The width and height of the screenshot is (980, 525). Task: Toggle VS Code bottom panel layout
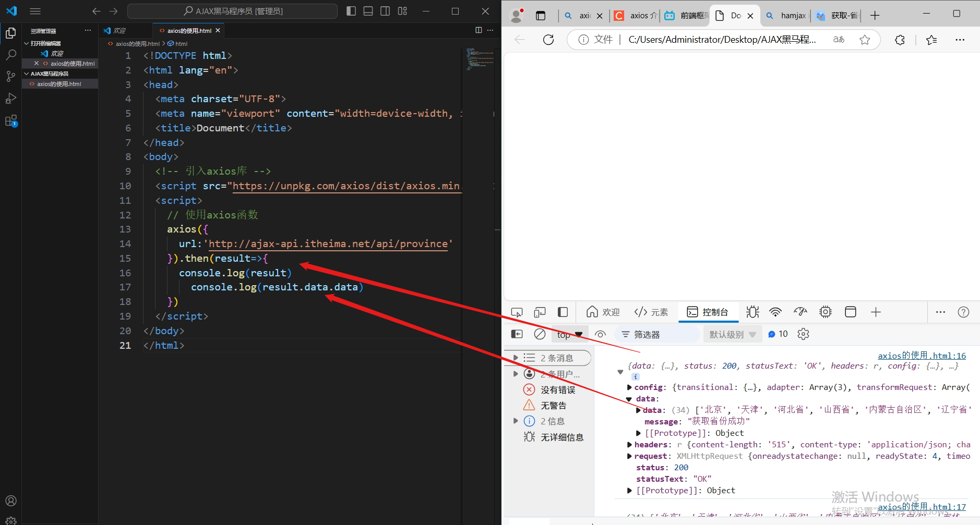(368, 11)
